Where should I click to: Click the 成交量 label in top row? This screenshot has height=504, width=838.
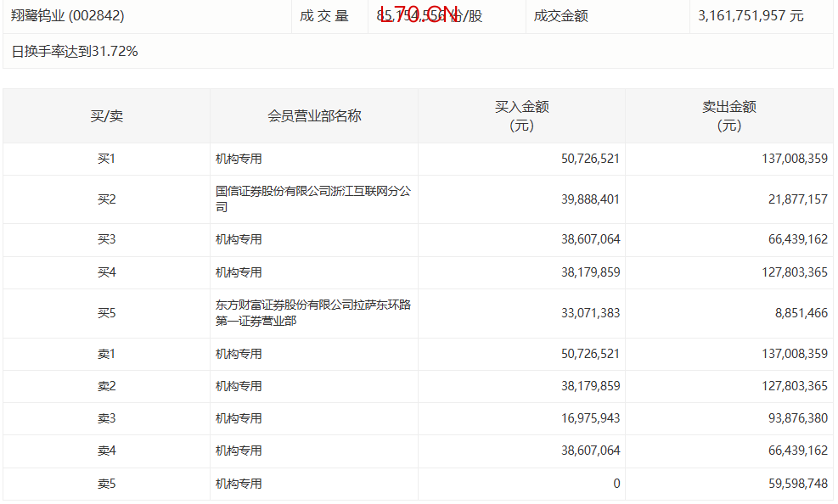(x=323, y=15)
